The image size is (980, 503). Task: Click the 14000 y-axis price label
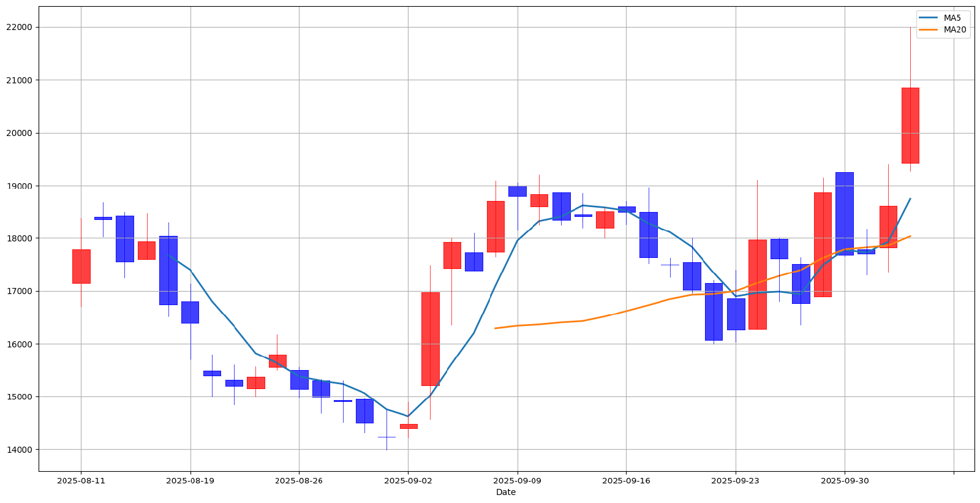[20, 450]
